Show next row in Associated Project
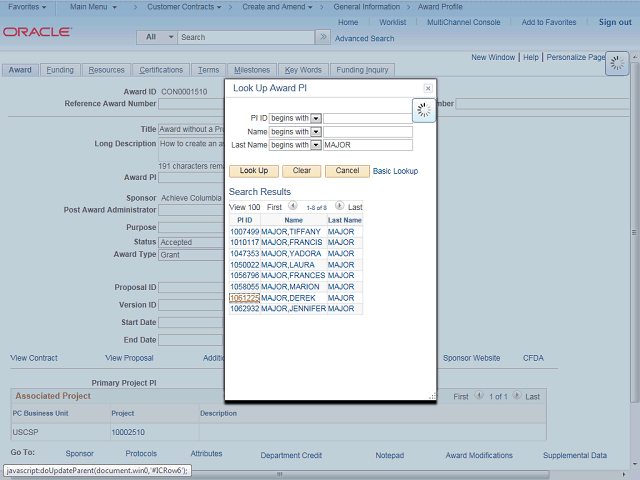The height and width of the screenshot is (480, 640). pos(518,396)
